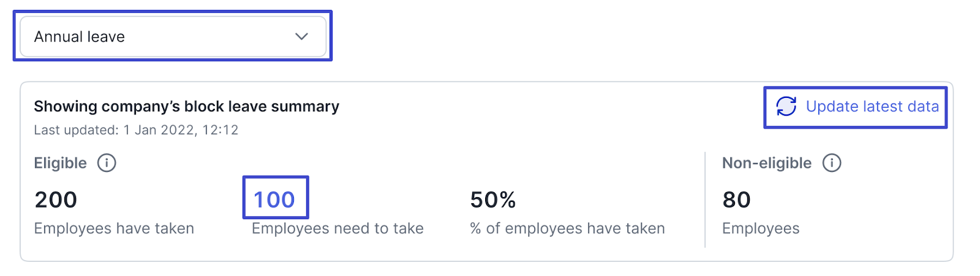Image resolution: width=980 pixels, height=276 pixels.
Task: Click the chevron arrow in the leave type selector
Action: [x=301, y=37]
